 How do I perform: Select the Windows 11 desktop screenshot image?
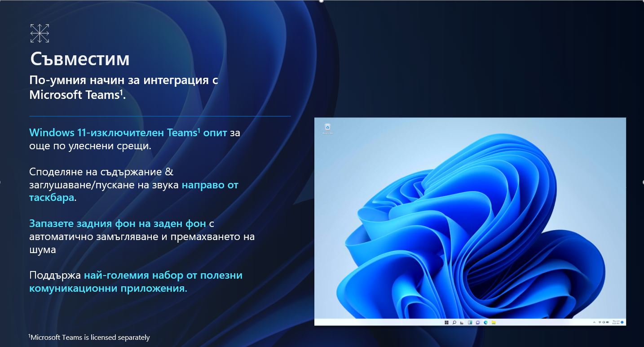[470, 222]
